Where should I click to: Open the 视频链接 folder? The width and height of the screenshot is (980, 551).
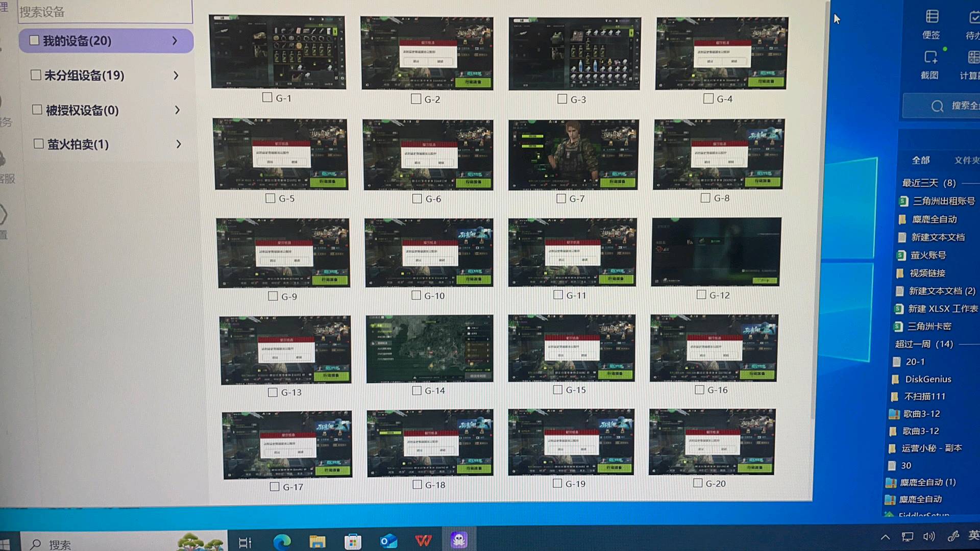click(921, 273)
